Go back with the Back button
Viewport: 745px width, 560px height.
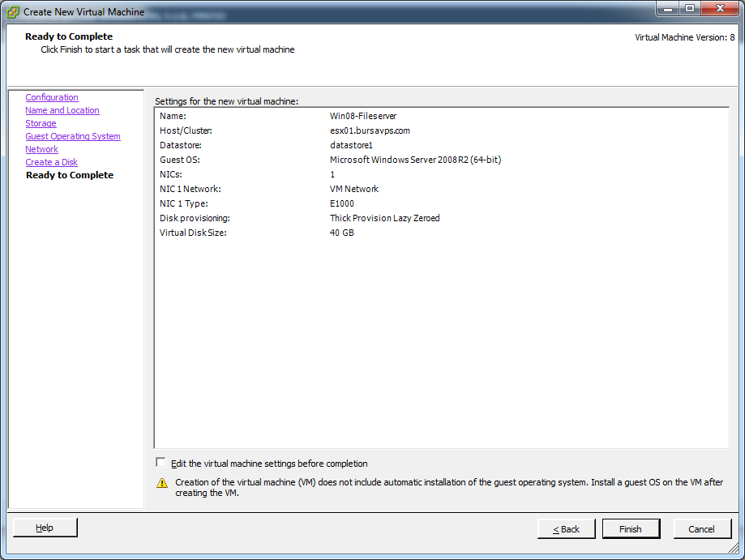(x=566, y=529)
